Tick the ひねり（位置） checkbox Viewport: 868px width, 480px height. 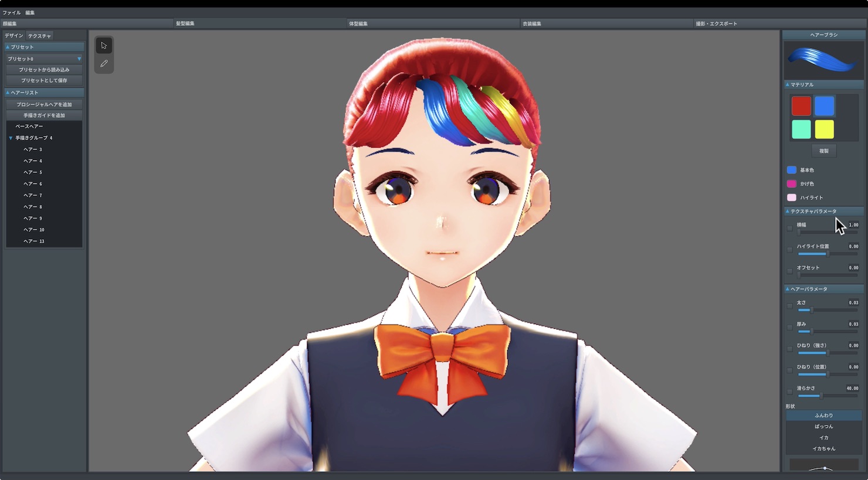789,370
